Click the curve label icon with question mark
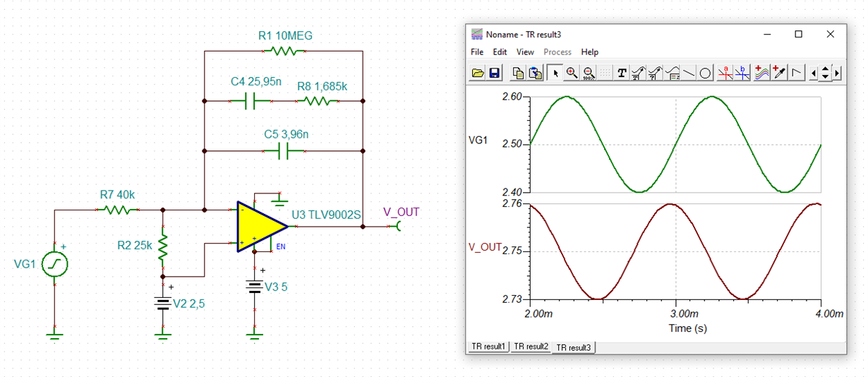Image resolution: width=868 pixels, height=377 pixels. point(655,73)
